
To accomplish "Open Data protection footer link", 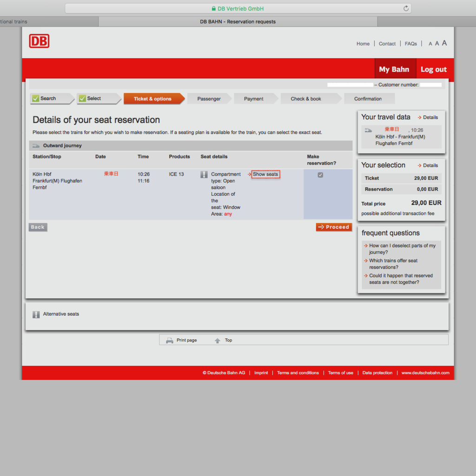I will pos(377,373).
